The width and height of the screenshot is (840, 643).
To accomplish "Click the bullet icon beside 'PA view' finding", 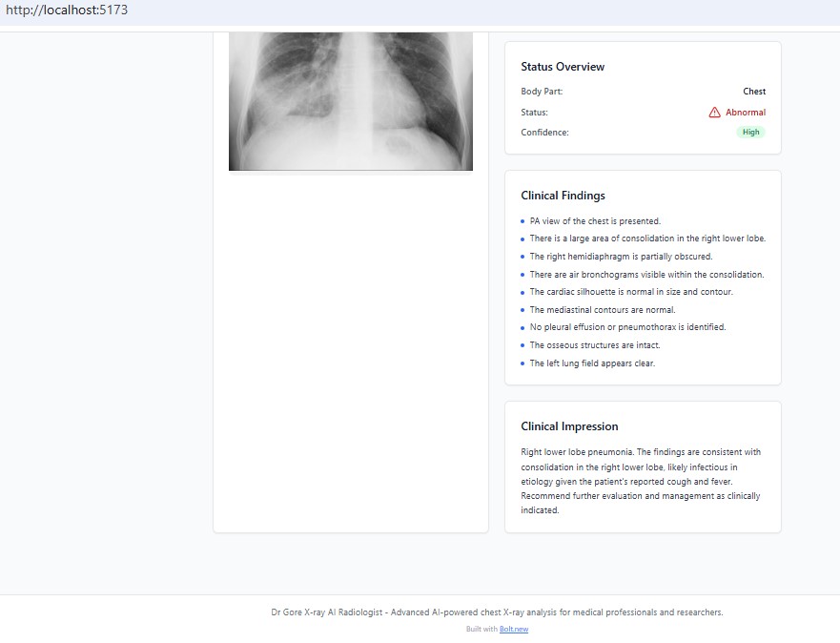I will [x=523, y=220].
